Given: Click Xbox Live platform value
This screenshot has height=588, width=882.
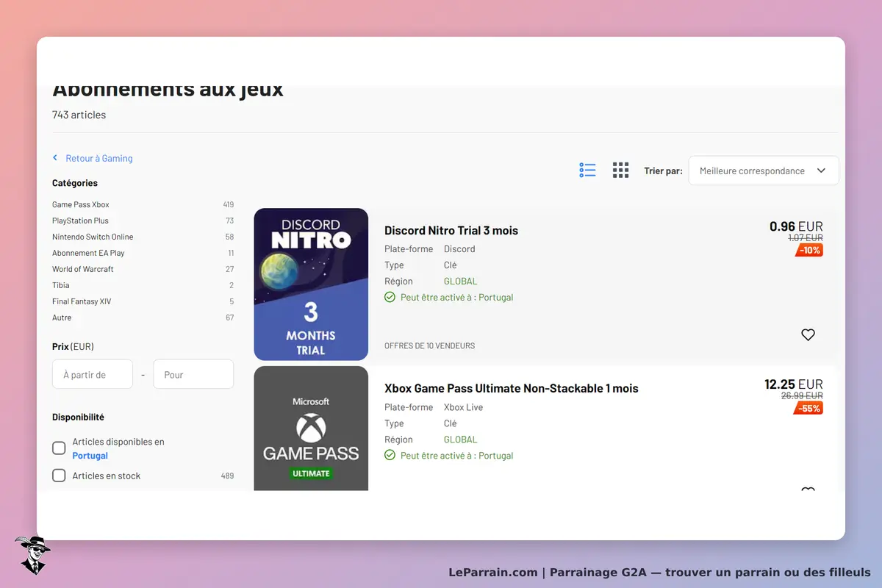Looking at the screenshot, I should click(x=464, y=407).
